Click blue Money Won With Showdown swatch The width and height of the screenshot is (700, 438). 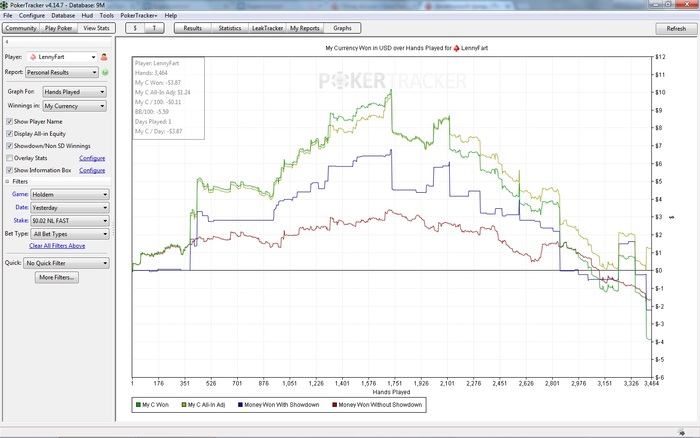[x=240, y=405]
